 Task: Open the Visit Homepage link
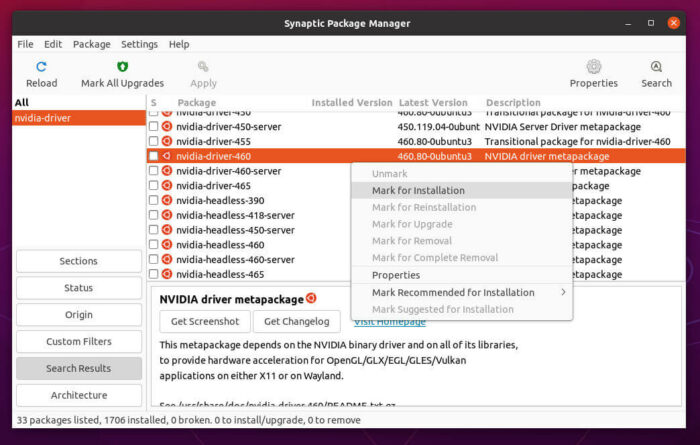point(390,322)
